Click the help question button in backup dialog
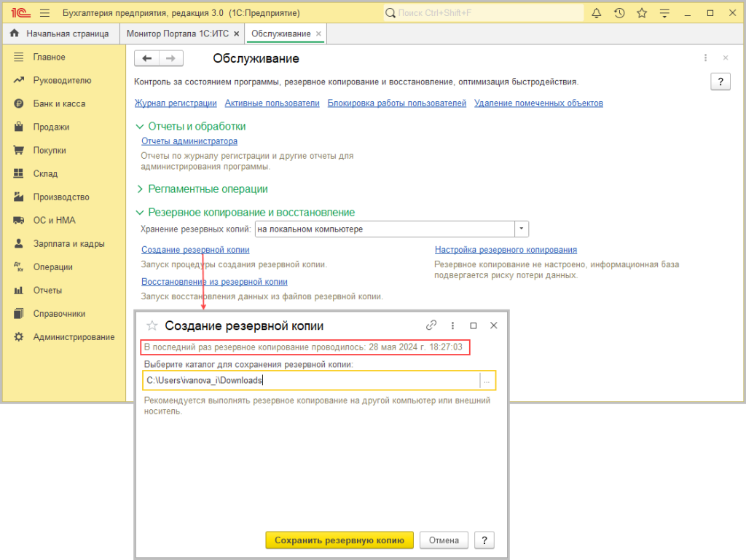 484,540
